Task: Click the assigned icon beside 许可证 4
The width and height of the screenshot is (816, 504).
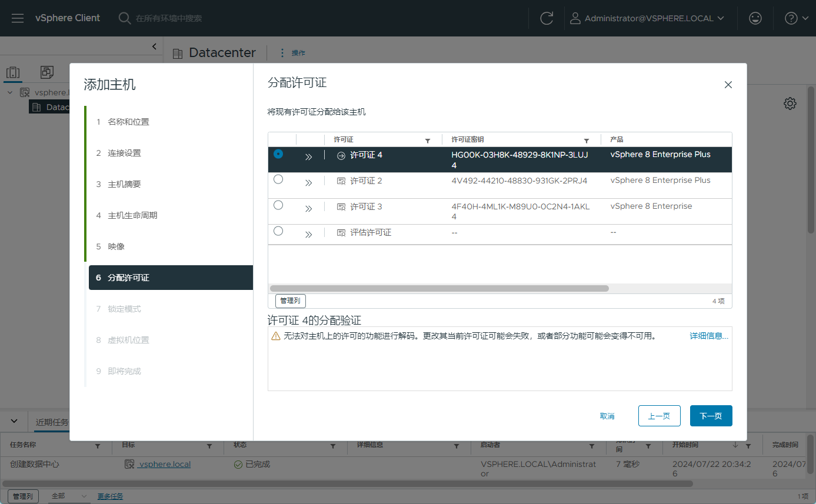Action: pyautogui.click(x=341, y=155)
